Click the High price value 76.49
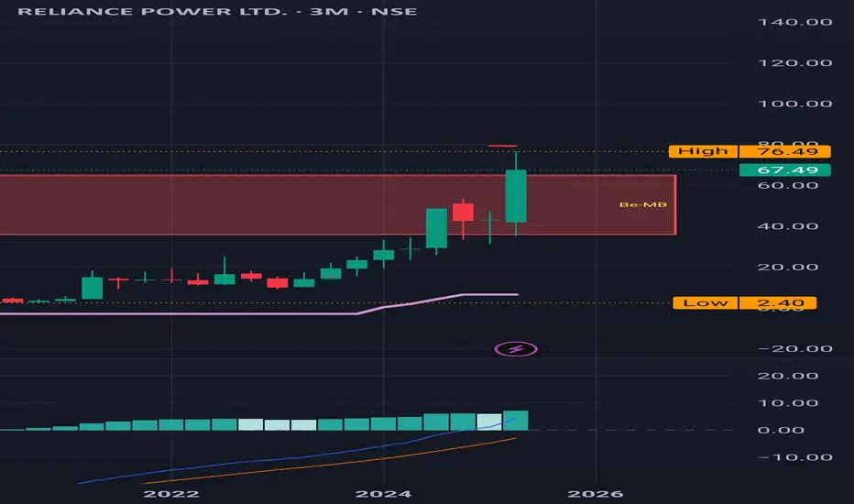The image size is (854, 504). 785,151
